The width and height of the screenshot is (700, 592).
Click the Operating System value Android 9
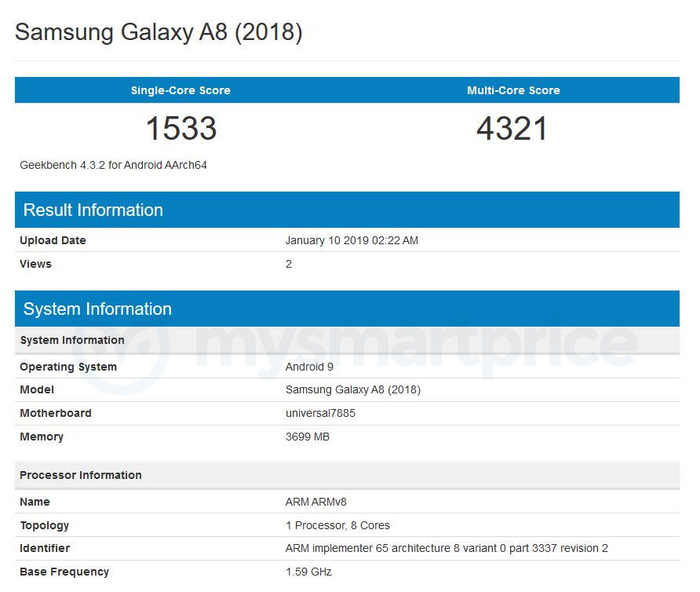click(x=309, y=367)
